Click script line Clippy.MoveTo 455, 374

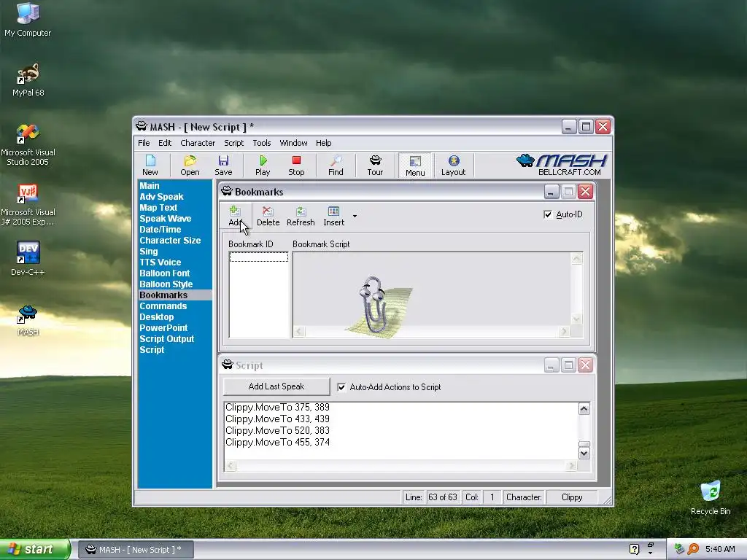tap(277, 443)
